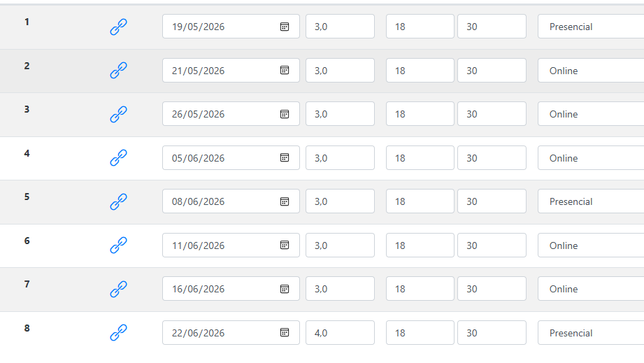This screenshot has width=644, height=363.
Task: Click the minutes field showing 30 in row 5
Action: (491, 201)
